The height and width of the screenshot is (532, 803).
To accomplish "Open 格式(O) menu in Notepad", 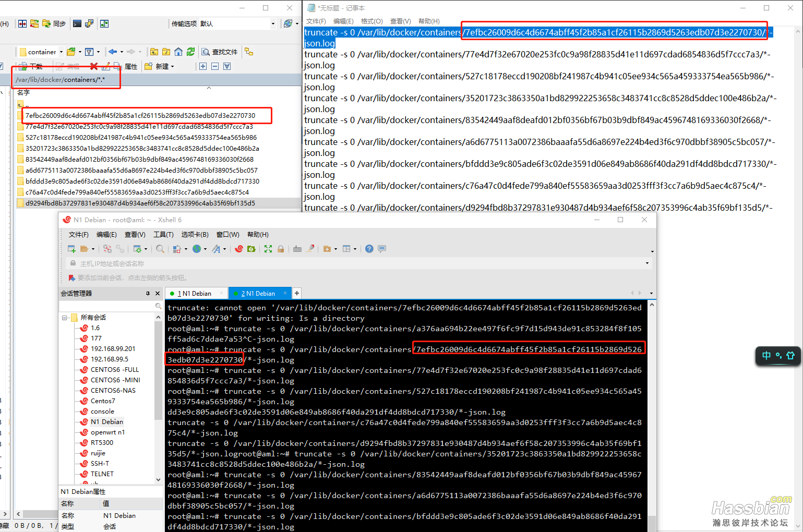I will click(x=372, y=21).
